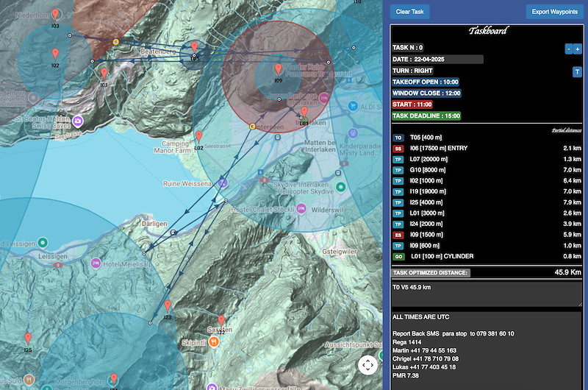This screenshot has height=390, width=588.
Task: Select the TP I25 [4000 m] row
Action: (487, 202)
